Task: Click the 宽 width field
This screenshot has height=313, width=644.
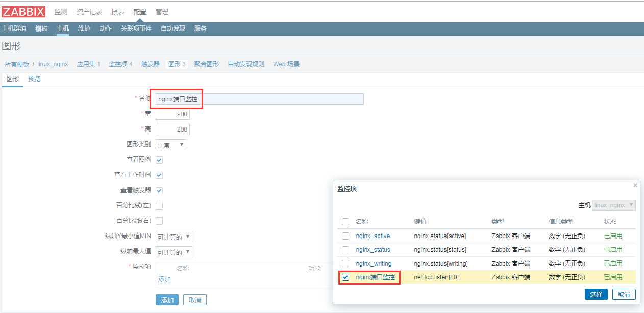Action: pyautogui.click(x=172, y=114)
